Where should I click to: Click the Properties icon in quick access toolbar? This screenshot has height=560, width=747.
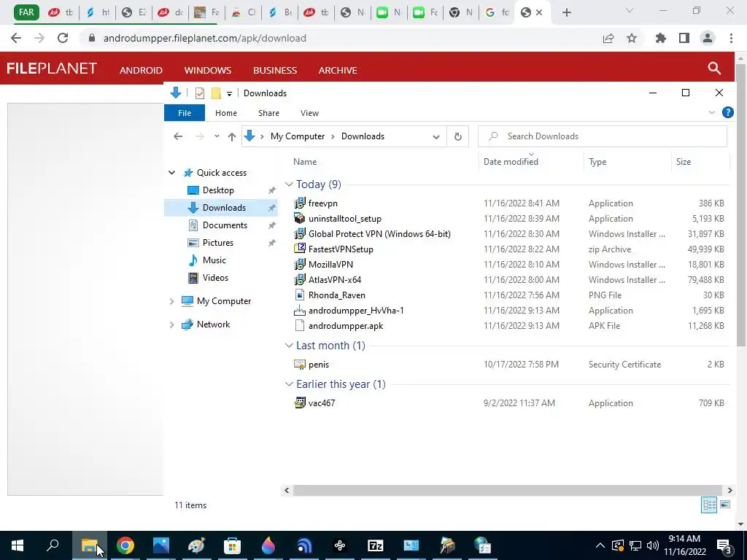(x=200, y=93)
